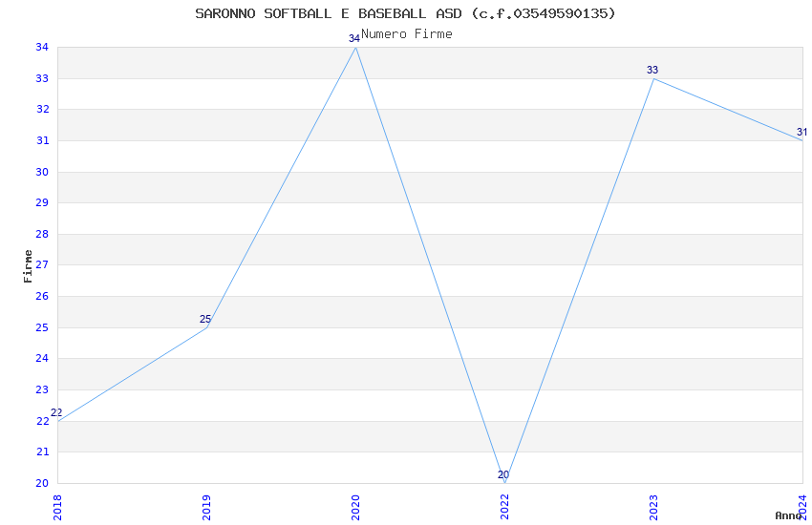Click y-axis tick label 24
812x525 pixels.
pyautogui.click(x=42, y=359)
